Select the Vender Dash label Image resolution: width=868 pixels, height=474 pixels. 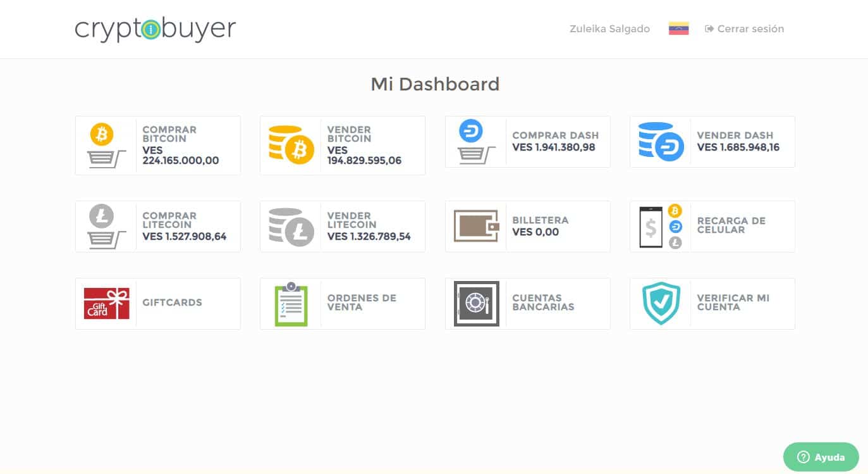735,135
